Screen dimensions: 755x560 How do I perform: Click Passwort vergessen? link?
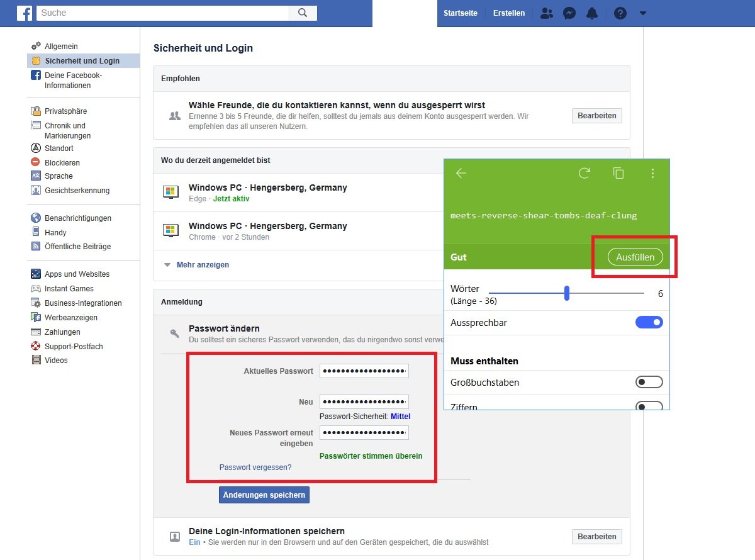pyautogui.click(x=255, y=468)
